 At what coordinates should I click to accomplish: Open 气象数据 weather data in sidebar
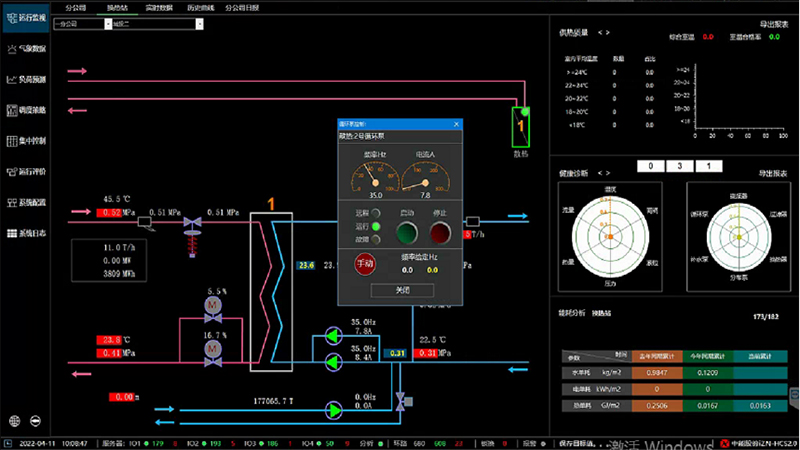point(27,48)
